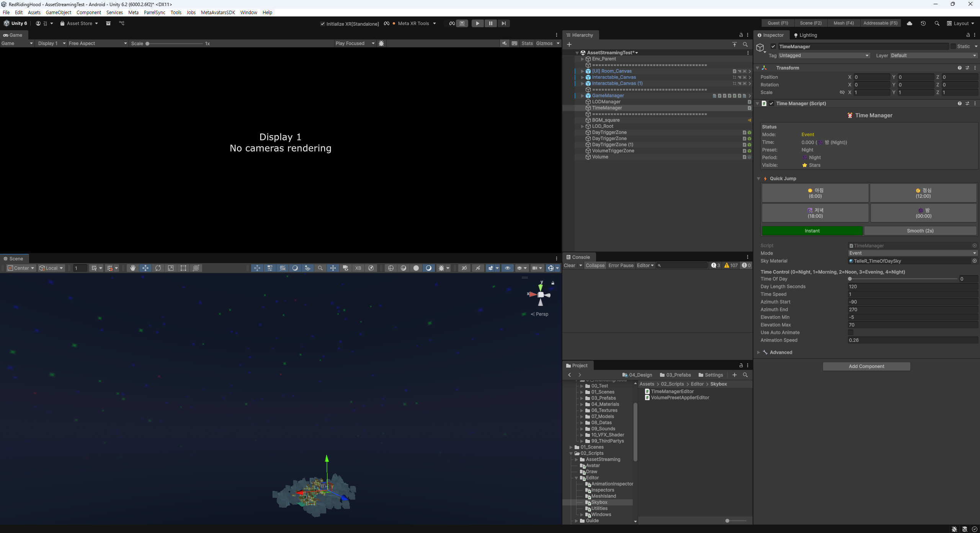Select the Rect transform tool
Viewport: 980px width, 533px height.
click(183, 268)
